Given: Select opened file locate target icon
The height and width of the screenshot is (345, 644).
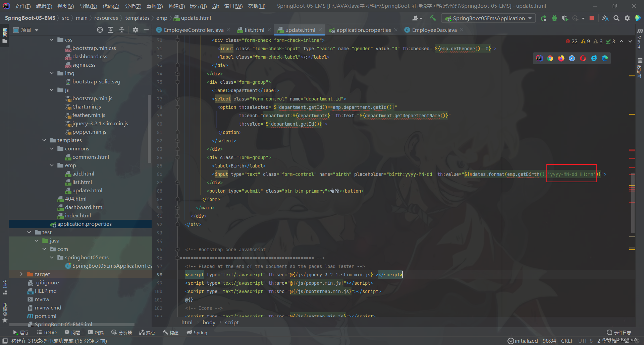Looking at the screenshot, I should pyautogui.click(x=100, y=30).
